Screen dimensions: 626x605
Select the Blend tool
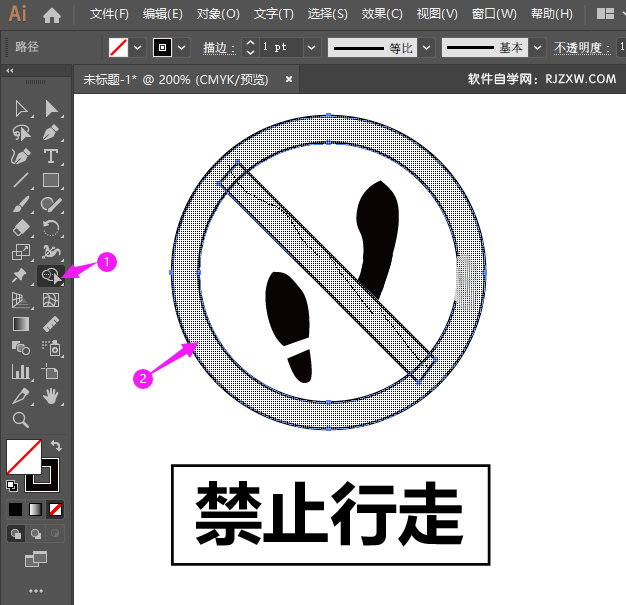point(21,348)
